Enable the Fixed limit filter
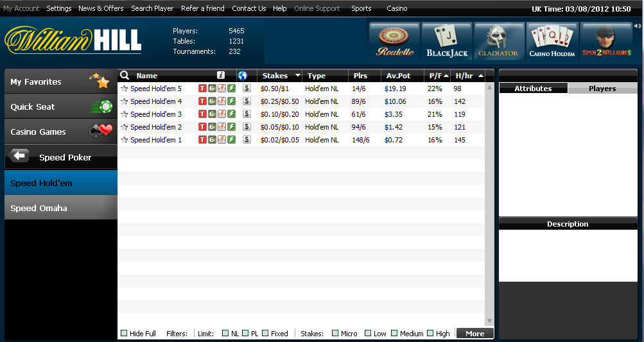 [265, 333]
